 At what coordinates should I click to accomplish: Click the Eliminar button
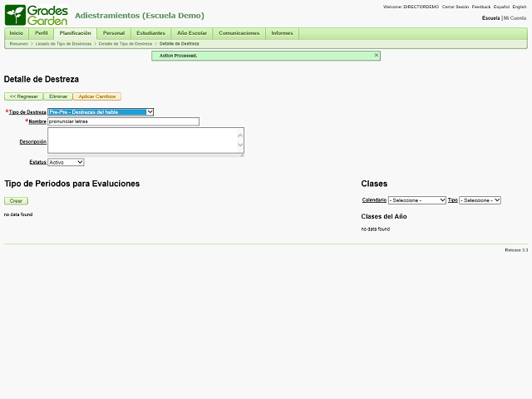click(x=58, y=96)
